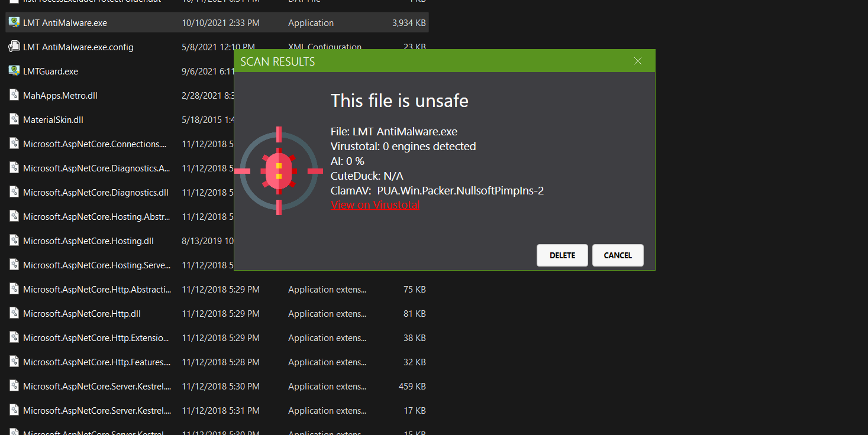Click the Microsoft.AspNetCore.Connections file icon

click(14, 144)
